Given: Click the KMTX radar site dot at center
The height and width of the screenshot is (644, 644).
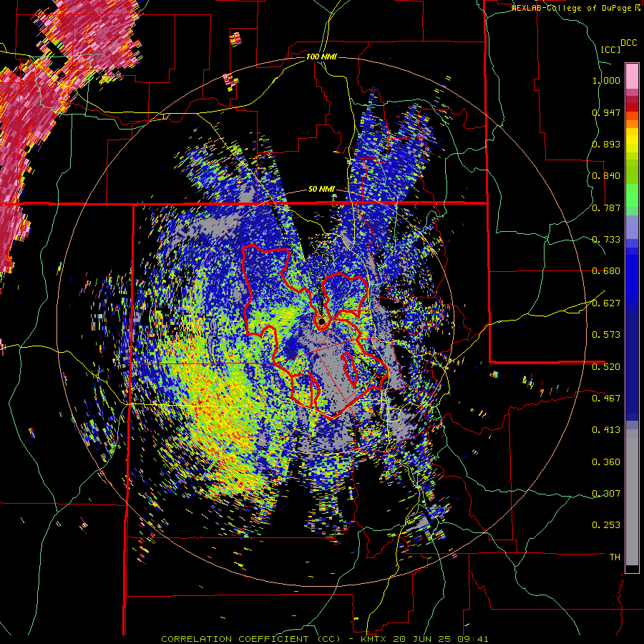Looking at the screenshot, I should click(x=321, y=321).
